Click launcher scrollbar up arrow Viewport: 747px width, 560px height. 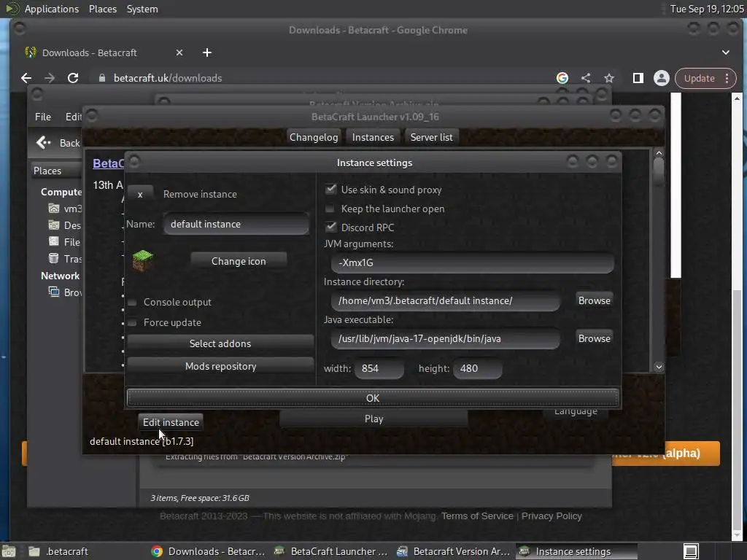pyautogui.click(x=659, y=153)
